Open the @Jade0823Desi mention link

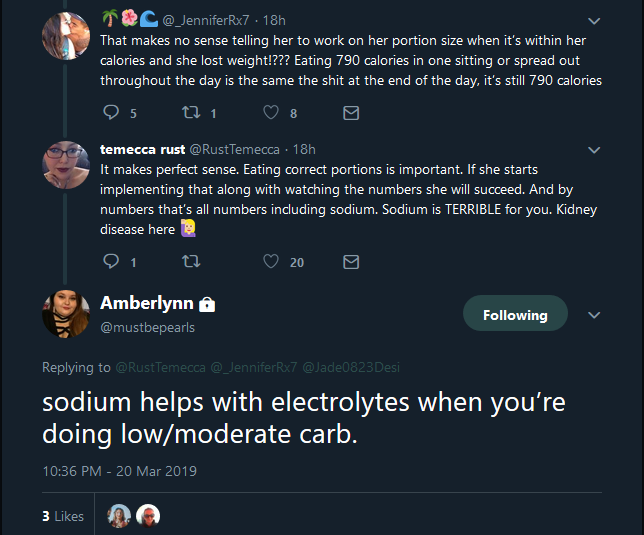point(351,367)
